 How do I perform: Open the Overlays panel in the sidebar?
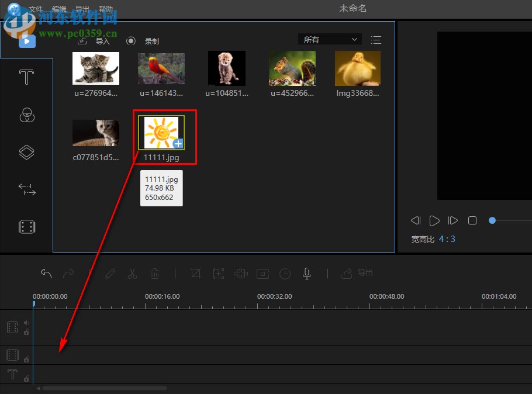tap(26, 152)
